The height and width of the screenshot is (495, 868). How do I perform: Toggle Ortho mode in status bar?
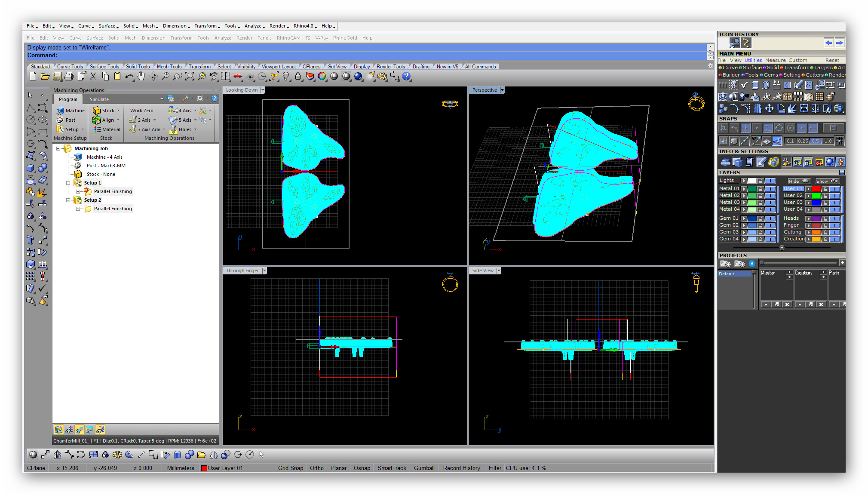[x=316, y=468]
